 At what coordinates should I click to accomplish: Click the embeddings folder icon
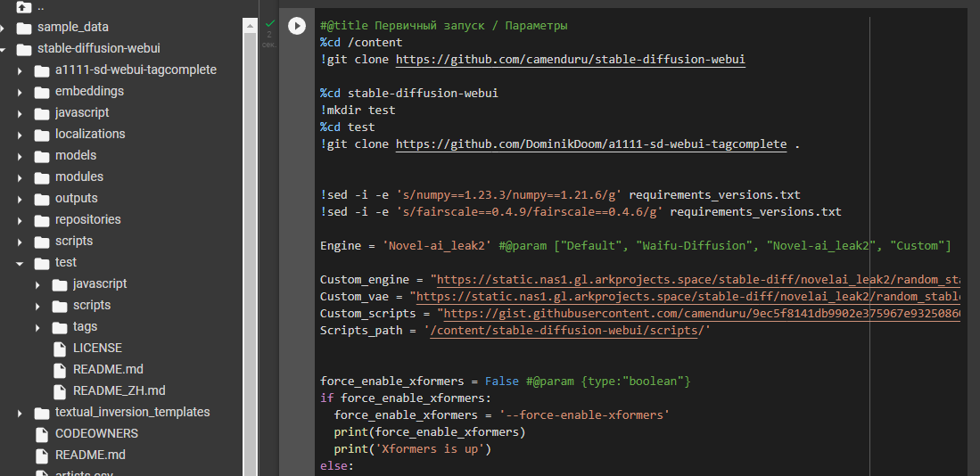coord(42,92)
